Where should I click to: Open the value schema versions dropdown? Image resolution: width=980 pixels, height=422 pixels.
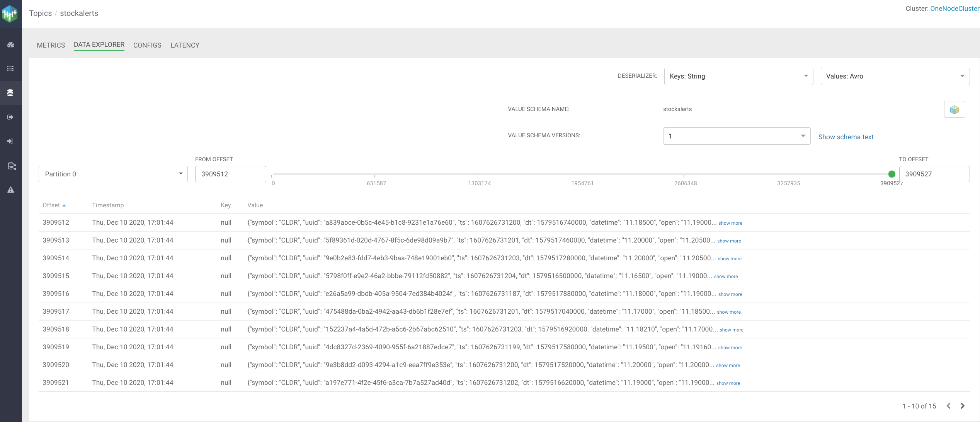[736, 136]
